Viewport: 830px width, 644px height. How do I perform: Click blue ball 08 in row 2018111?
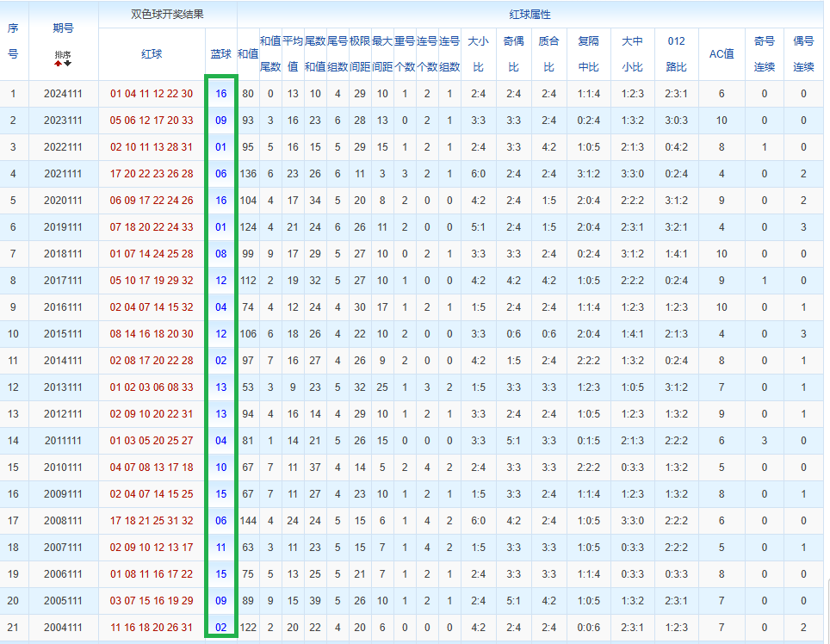pos(221,253)
